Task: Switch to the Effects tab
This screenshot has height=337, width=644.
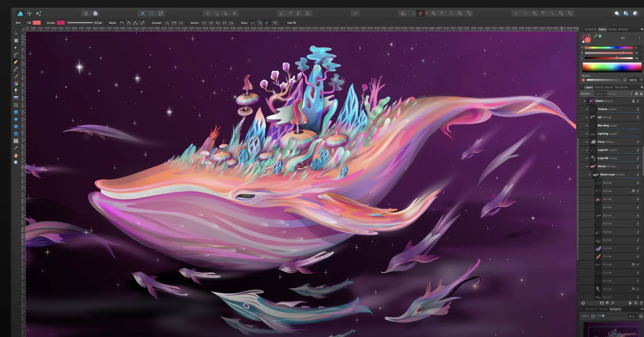Action: tap(599, 87)
